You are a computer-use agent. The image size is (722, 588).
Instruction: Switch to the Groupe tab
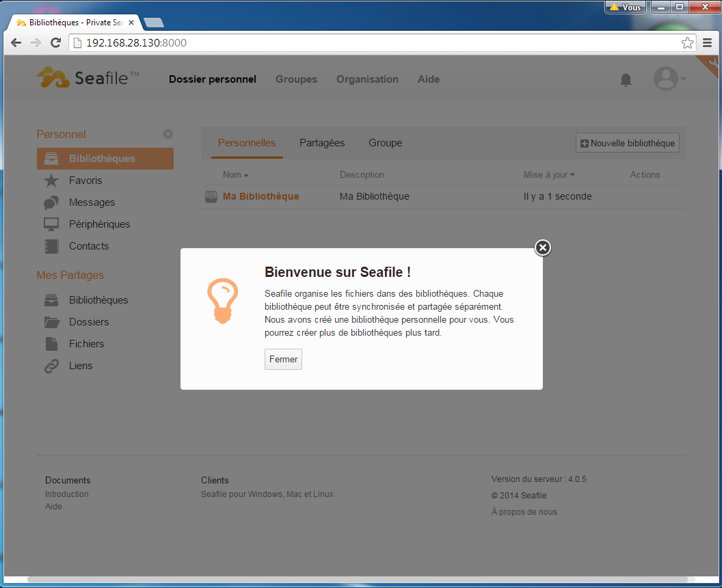[386, 143]
